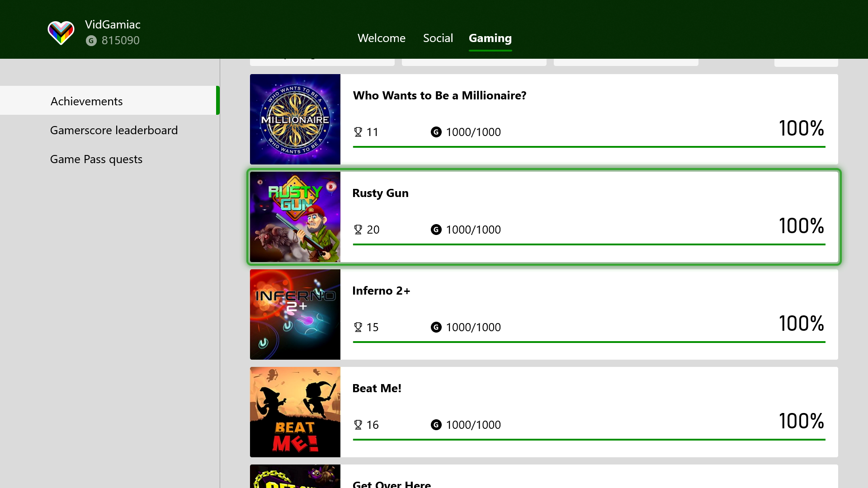The image size is (868, 488).
Task: Open the Rusty Gun game title
Action: click(x=380, y=193)
